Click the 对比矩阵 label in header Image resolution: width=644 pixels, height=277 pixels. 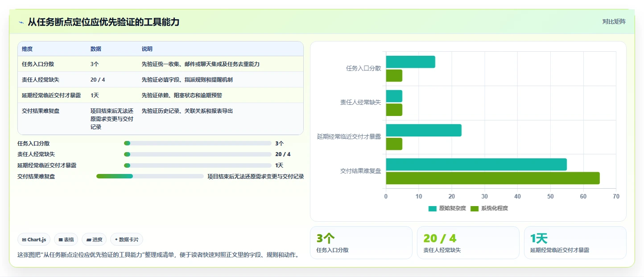[x=614, y=22]
